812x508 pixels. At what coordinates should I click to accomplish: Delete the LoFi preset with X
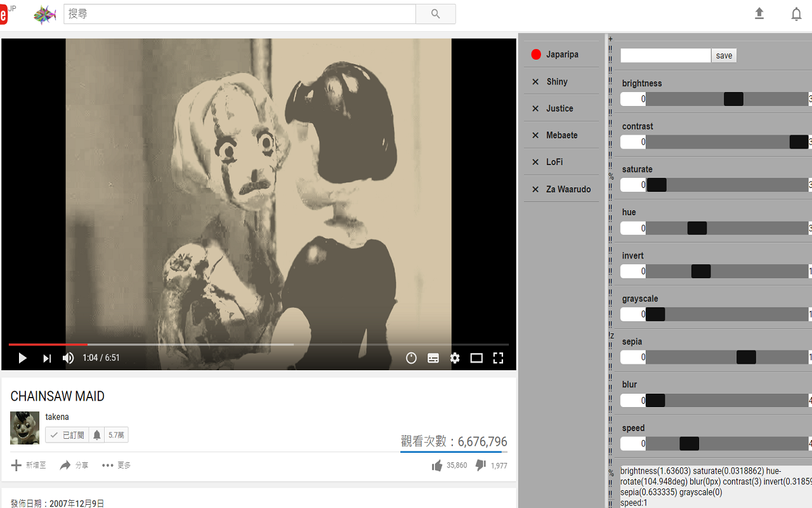coord(535,162)
